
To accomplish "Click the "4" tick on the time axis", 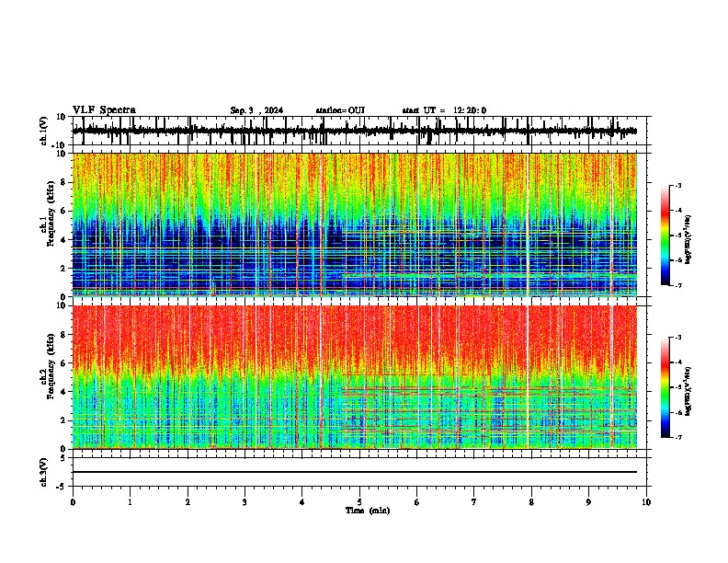I will tap(302, 502).
